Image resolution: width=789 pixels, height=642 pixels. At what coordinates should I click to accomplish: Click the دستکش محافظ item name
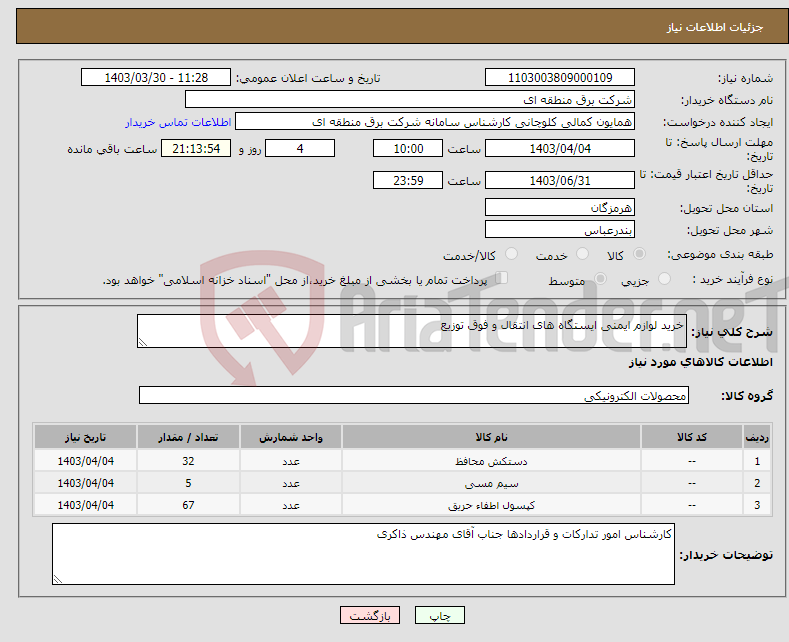point(491,461)
